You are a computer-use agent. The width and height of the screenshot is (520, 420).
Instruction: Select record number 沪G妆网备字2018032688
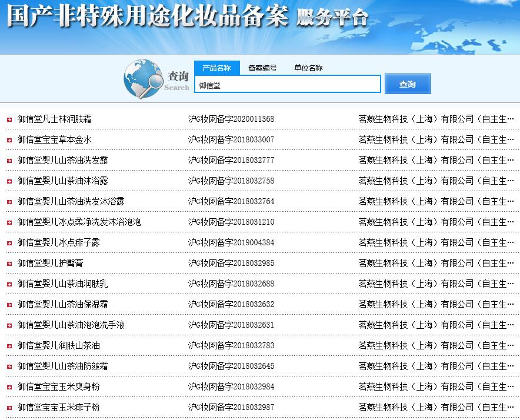tap(231, 284)
